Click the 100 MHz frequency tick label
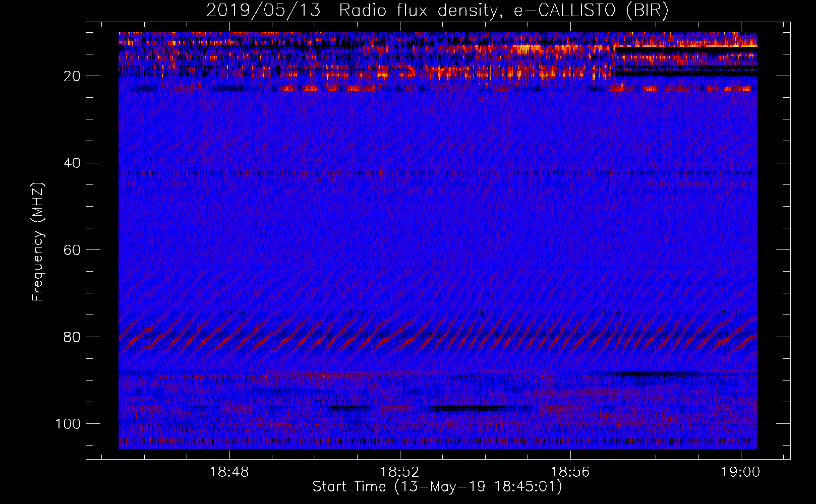This screenshot has width=816, height=504. [x=68, y=424]
